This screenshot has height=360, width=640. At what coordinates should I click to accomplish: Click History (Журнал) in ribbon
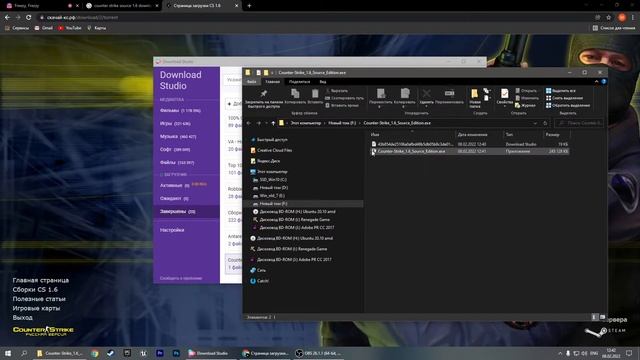tap(525, 105)
